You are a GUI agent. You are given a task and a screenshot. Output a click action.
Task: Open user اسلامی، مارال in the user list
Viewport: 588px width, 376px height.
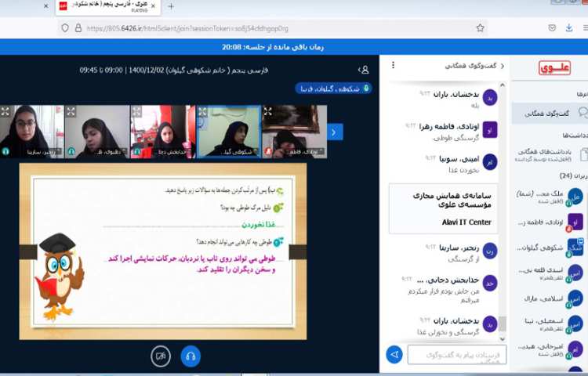click(x=550, y=298)
